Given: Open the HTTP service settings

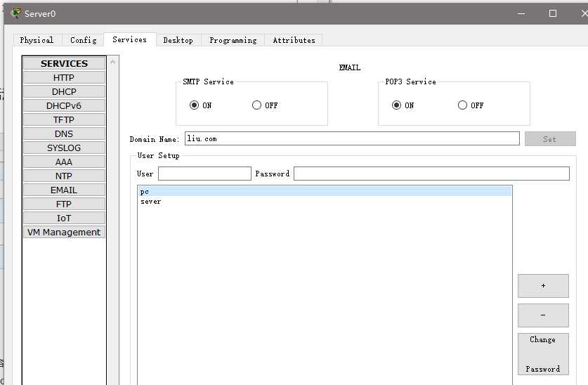Looking at the screenshot, I should [64, 77].
